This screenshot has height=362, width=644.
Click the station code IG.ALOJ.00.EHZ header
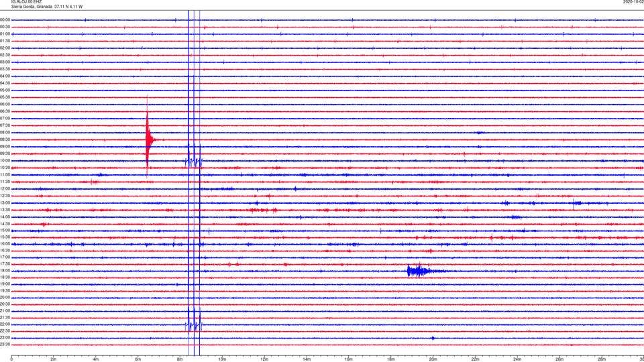click(26, 1)
